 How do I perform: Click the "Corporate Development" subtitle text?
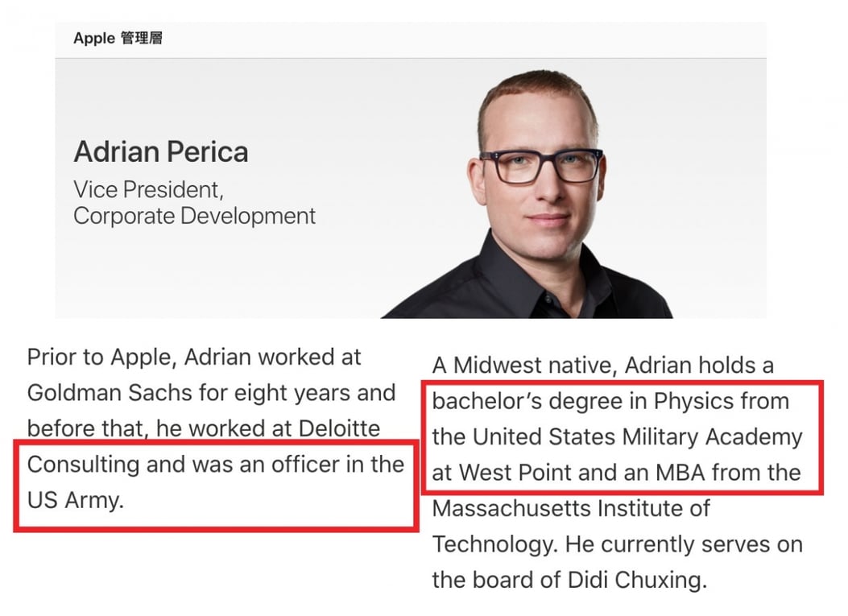point(194,216)
